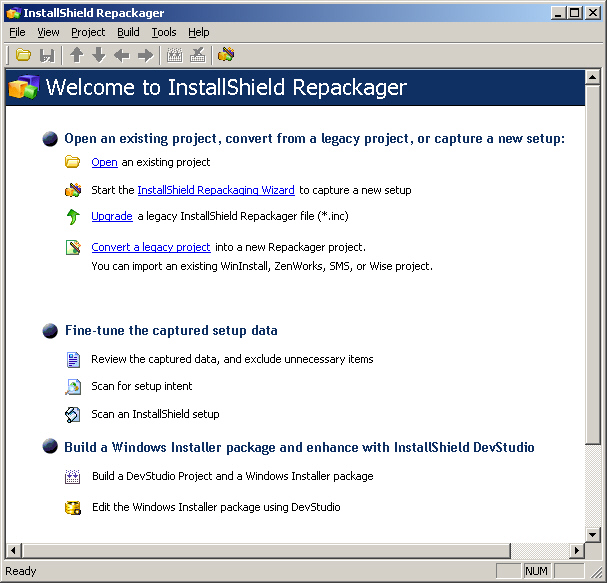The width and height of the screenshot is (607, 583).
Task: Click the Open project folder toolbar icon
Action: pos(23,55)
